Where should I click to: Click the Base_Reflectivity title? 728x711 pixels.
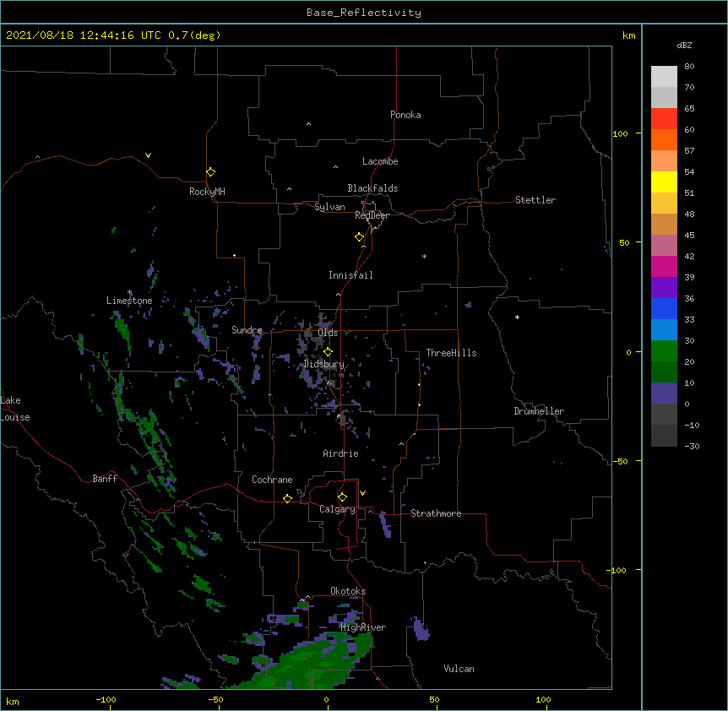click(x=364, y=13)
